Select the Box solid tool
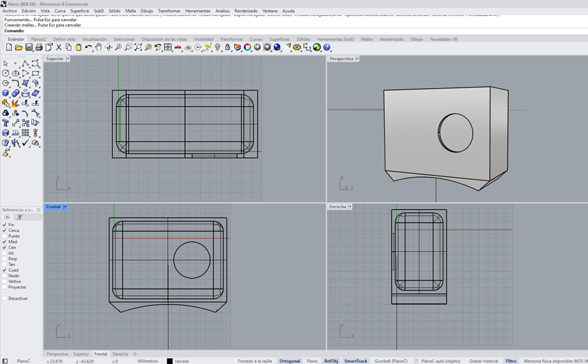Screen dimensions: 588x364 pos(5,93)
